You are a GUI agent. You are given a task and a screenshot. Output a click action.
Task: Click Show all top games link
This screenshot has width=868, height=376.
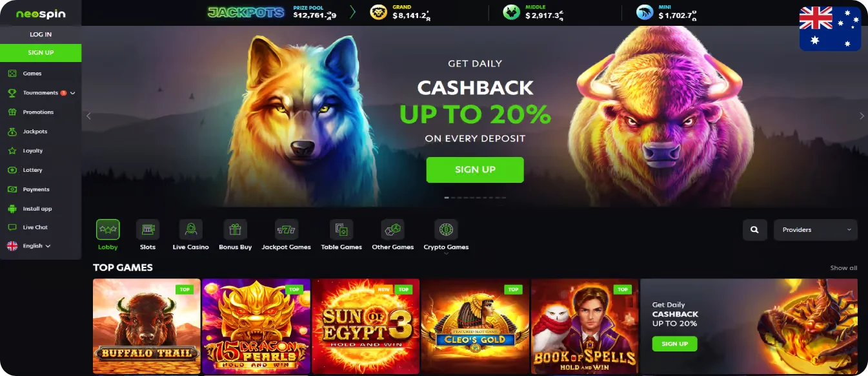coord(843,268)
